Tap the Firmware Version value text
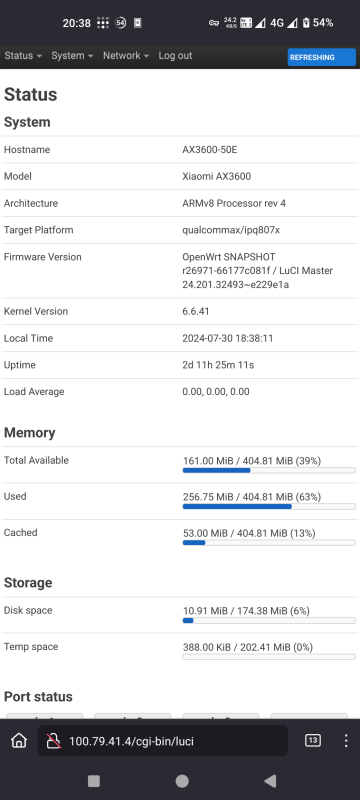The height and width of the screenshot is (800, 360). coord(258,270)
